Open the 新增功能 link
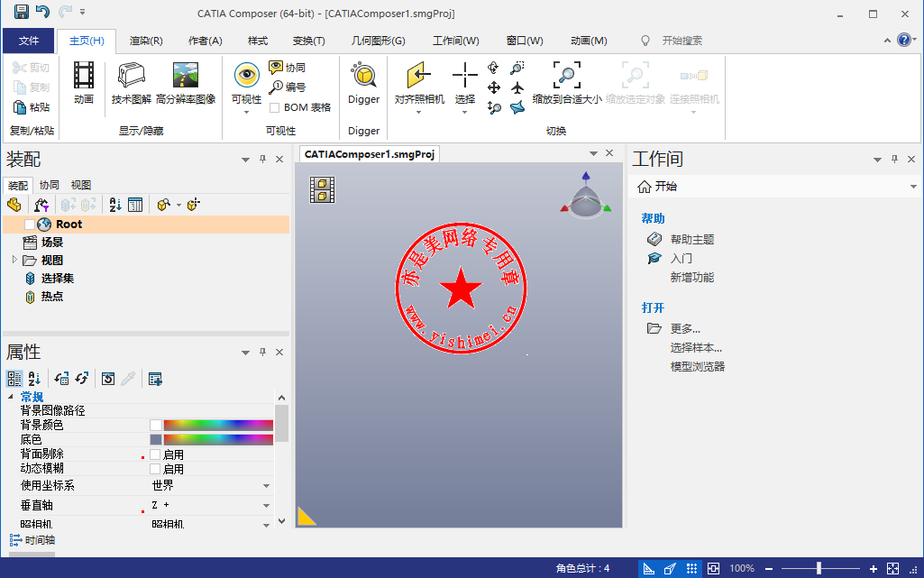 (692, 277)
